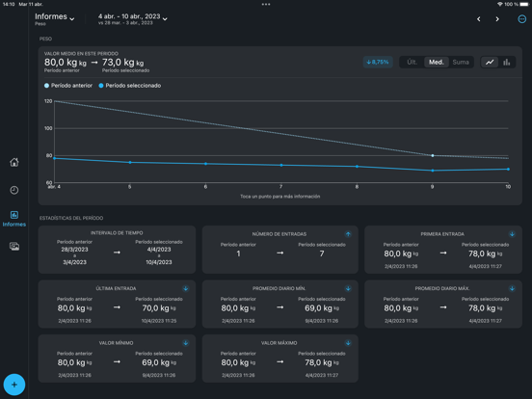
Task: Tap the Número de Entradas card
Action: pyautogui.click(x=279, y=250)
